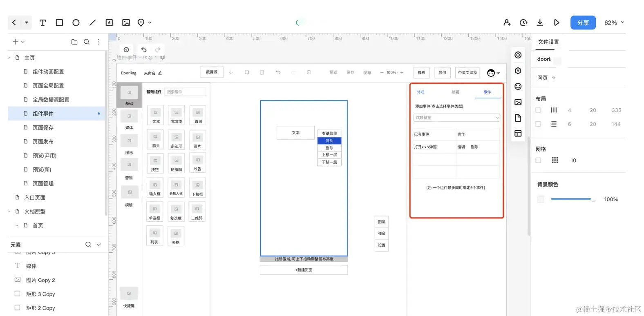644x316 pixels.
Task: Collapse the 文档原型 tree node
Action: (x=9, y=211)
